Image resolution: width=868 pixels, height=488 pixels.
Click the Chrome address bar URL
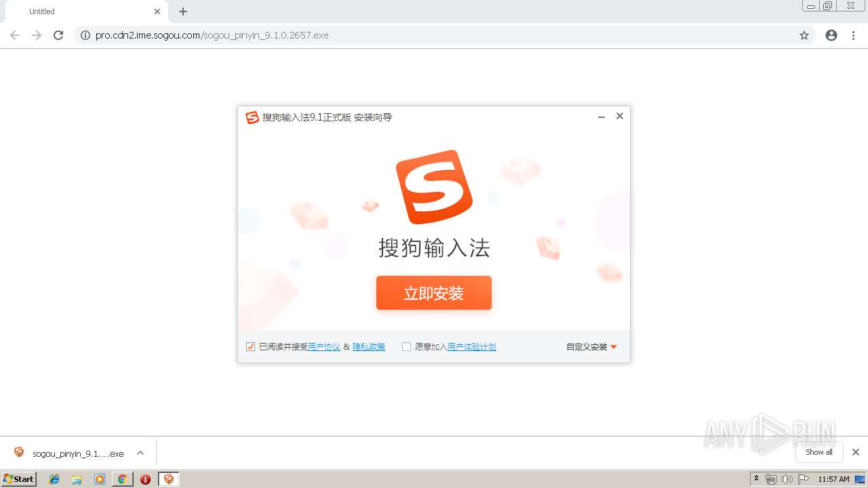click(212, 35)
